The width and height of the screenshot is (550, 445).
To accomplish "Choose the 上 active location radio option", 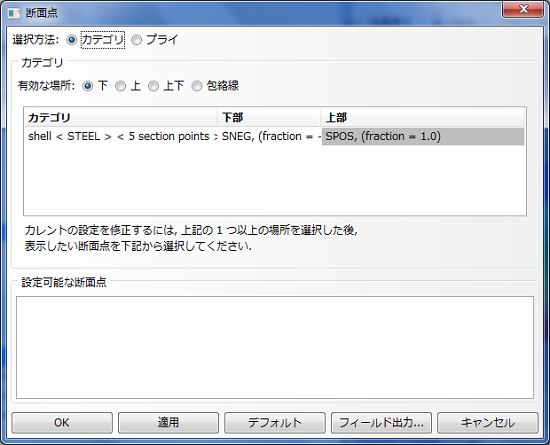I will (120, 86).
